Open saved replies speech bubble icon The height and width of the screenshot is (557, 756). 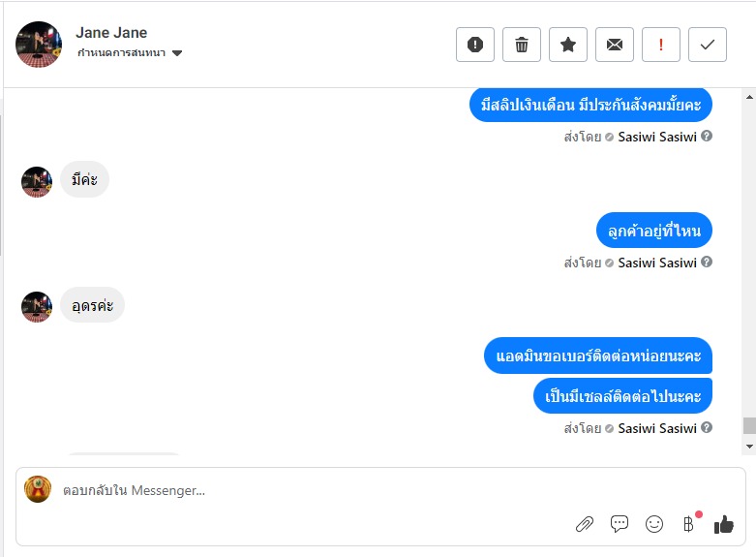point(620,524)
